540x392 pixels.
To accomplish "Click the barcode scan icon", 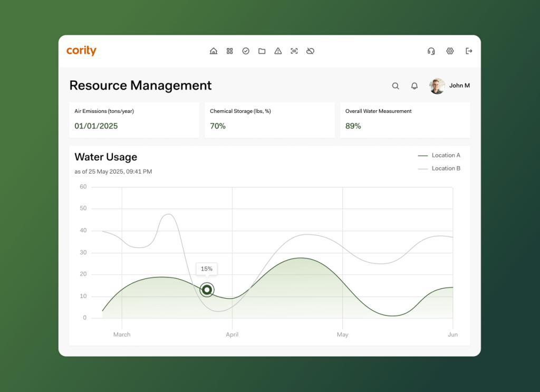I will pyautogui.click(x=294, y=51).
